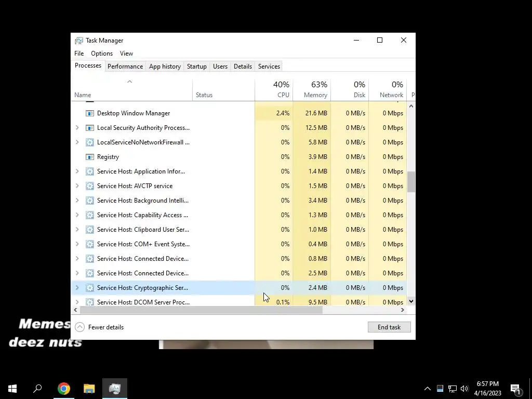Click the Task Manager title bar icon
Viewport: 532px width, 399px height.
click(x=79, y=41)
